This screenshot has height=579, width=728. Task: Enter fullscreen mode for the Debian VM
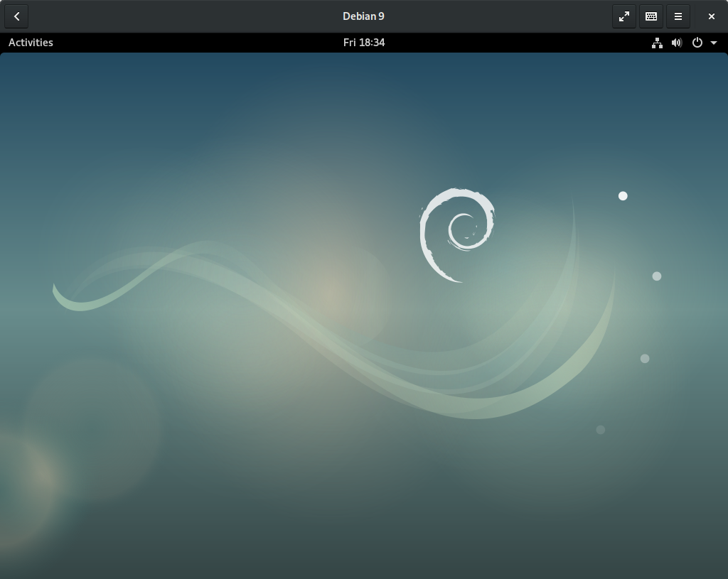tap(623, 16)
